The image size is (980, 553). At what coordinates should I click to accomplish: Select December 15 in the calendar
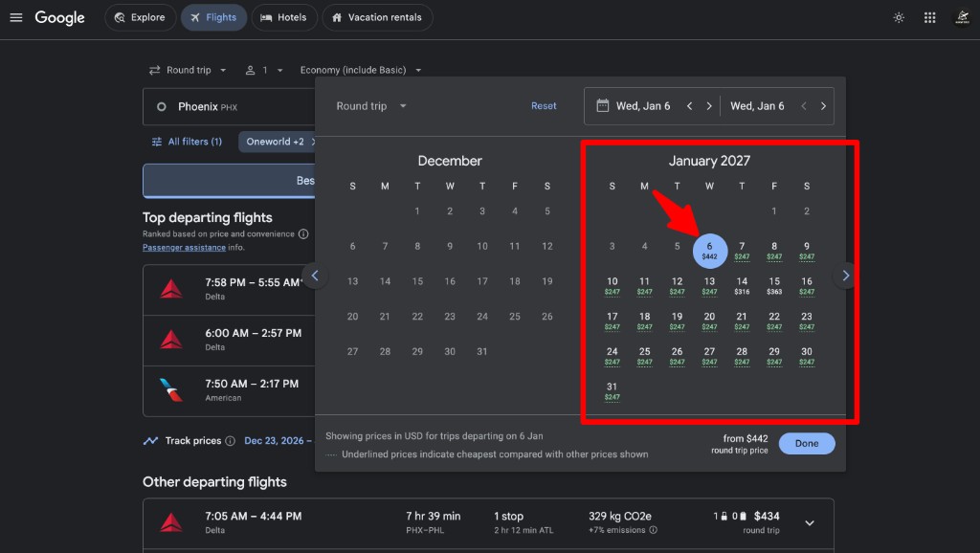tap(417, 281)
